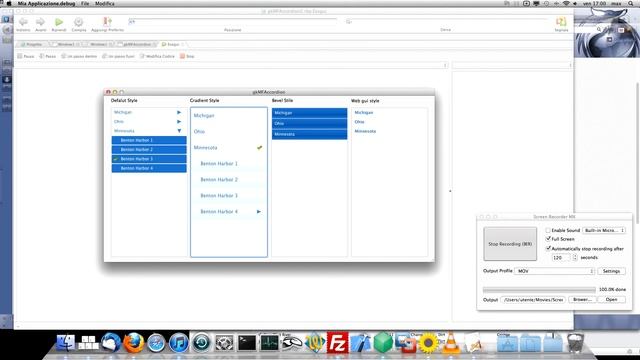Click the Open button in Screen Recorder
The height and width of the screenshot is (360, 640).
(x=611, y=300)
